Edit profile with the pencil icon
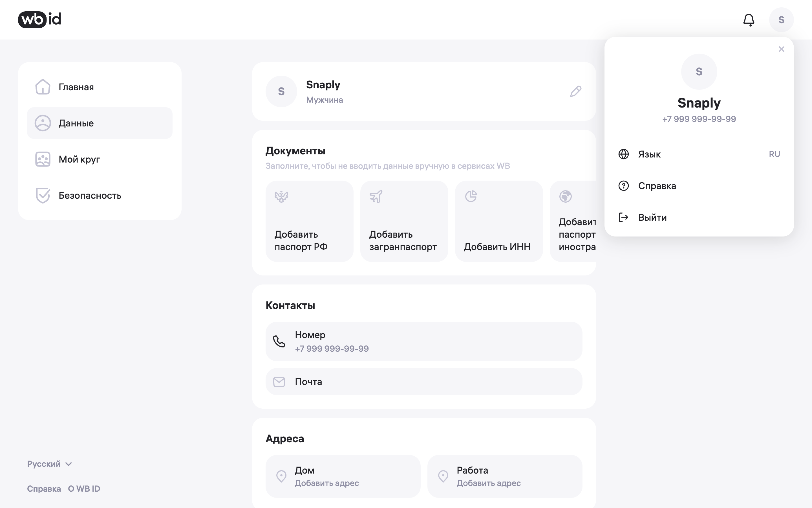 (x=575, y=91)
